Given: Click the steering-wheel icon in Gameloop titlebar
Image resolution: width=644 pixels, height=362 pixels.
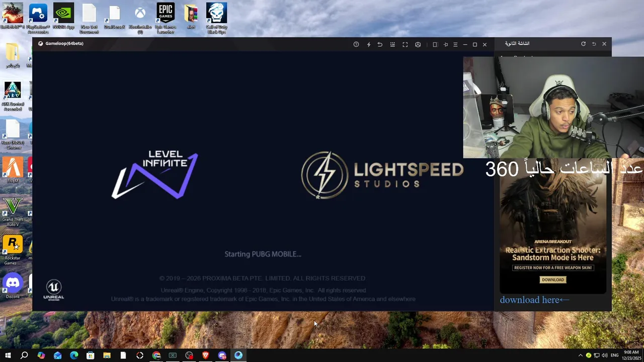Looking at the screenshot, I should [418, 44].
